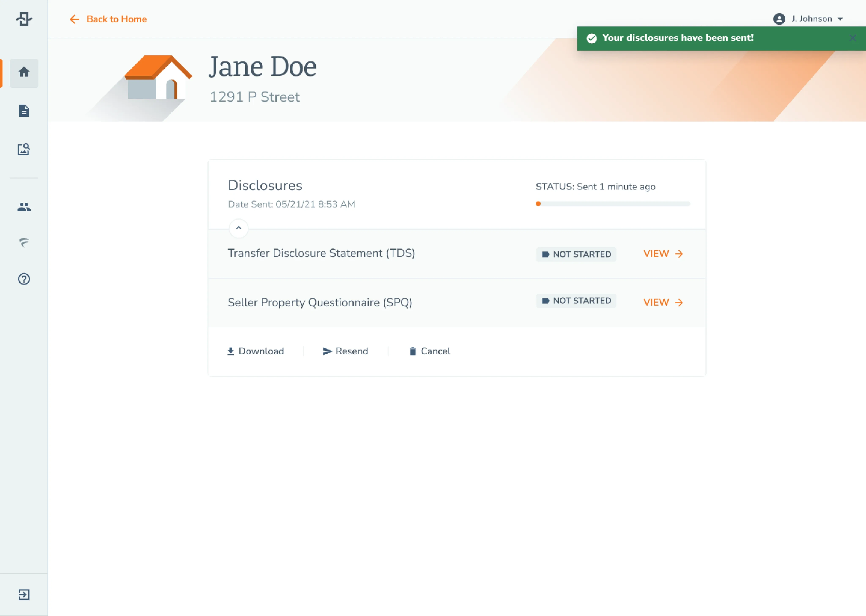866x616 pixels.
Task: Click the house illustration thumbnail
Action: click(158, 77)
